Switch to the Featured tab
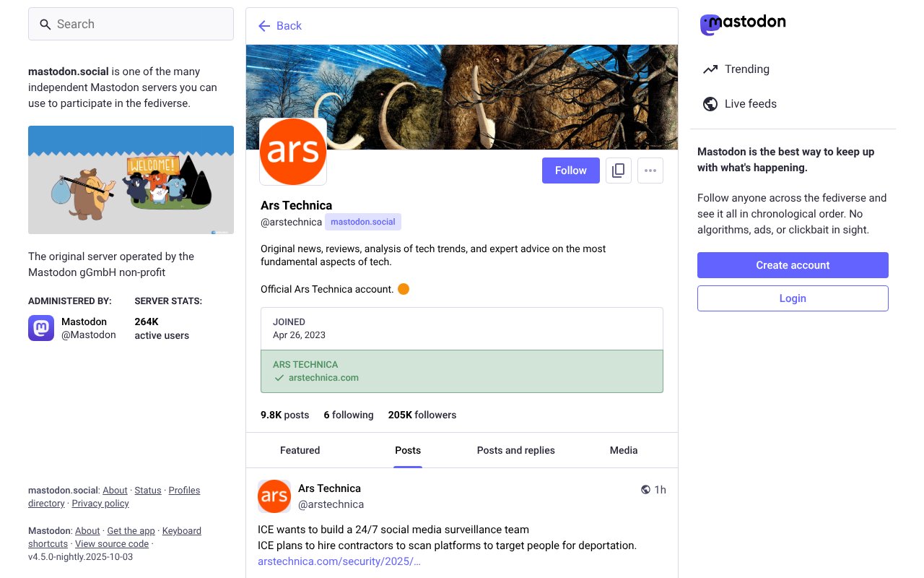The image size is (924, 578). pyautogui.click(x=300, y=450)
